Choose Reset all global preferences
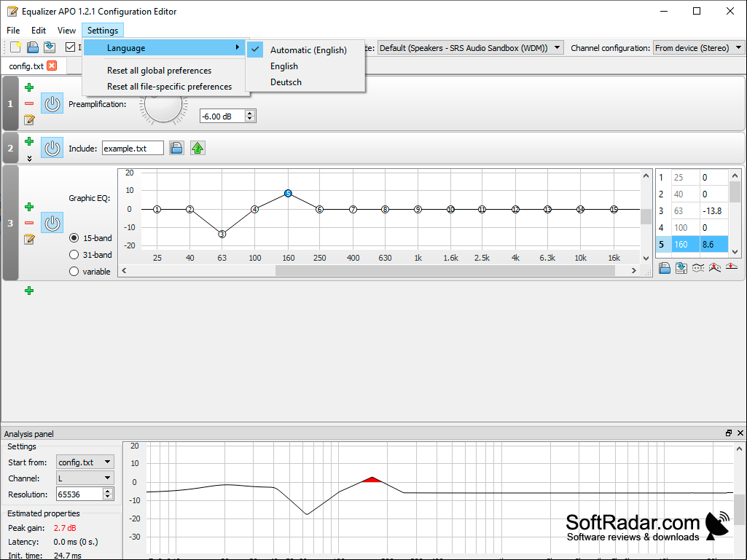This screenshot has height=560, width=747. (x=165, y=71)
